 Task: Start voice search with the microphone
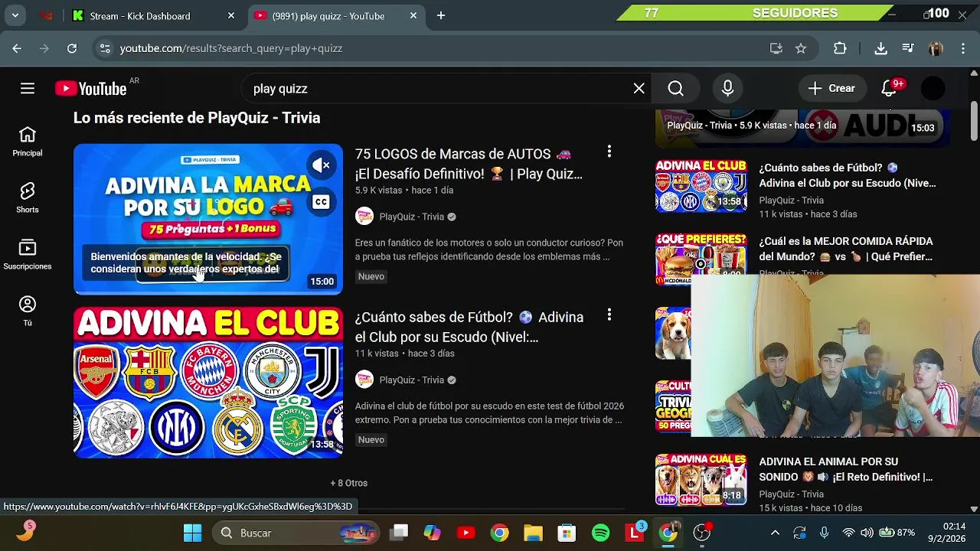point(727,89)
